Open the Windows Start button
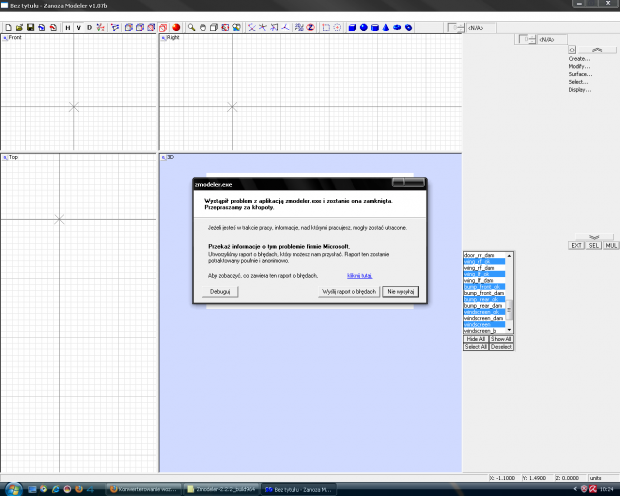 [13, 489]
